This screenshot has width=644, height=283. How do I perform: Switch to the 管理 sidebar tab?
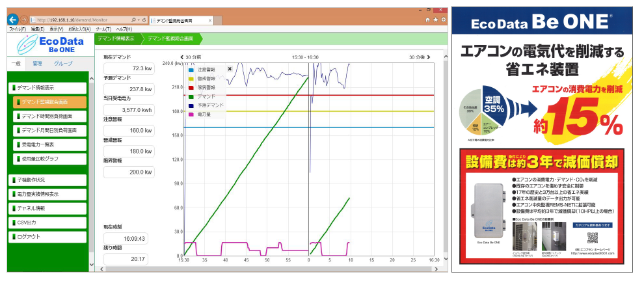tap(37, 64)
